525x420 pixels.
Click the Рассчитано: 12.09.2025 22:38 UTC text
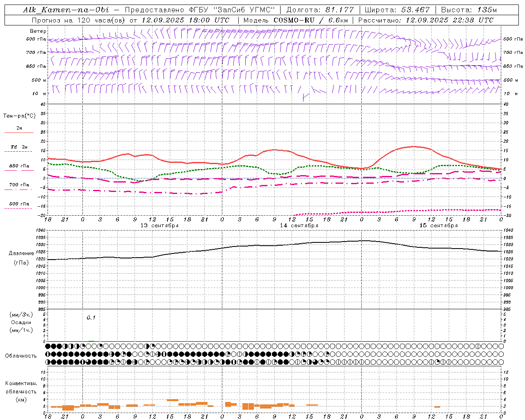tap(426, 20)
